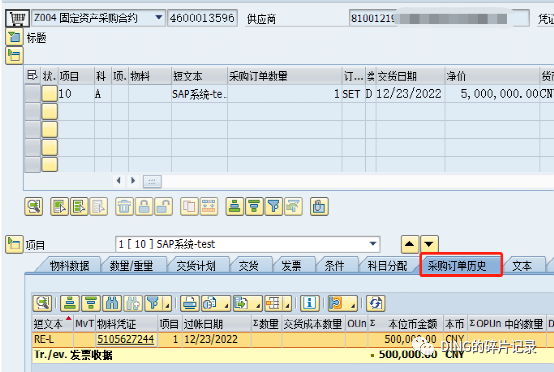Click the Tr./ev. 发票收据 subtotal row
This screenshot has width=554, height=372.
click(x=293, y=354)
